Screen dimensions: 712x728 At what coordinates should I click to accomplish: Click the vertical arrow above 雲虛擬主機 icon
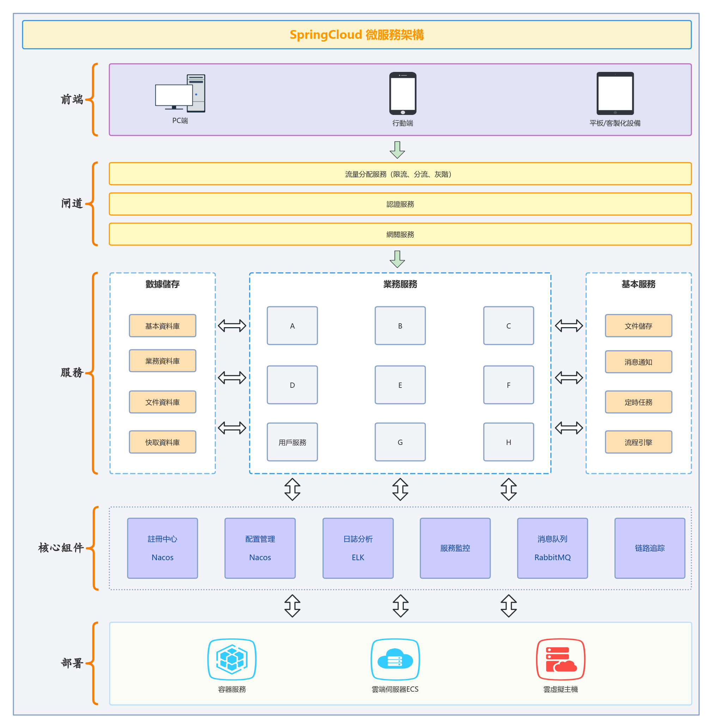(x=509, y=606)
